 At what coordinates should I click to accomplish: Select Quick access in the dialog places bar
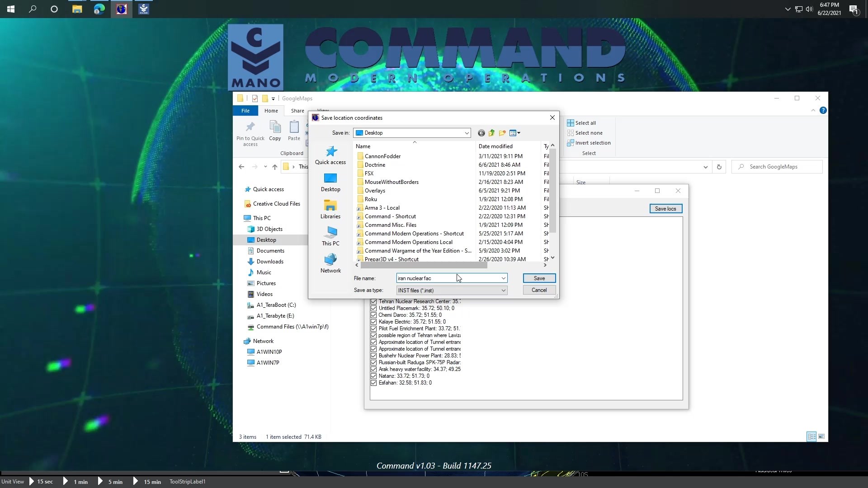coord(330,155)
